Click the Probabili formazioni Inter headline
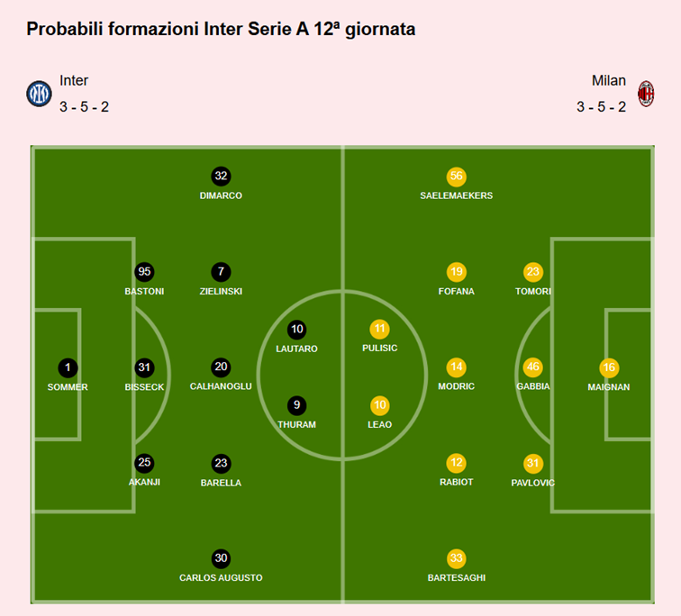Viewport: 681px width, 616px height. (x=221, y=29)
